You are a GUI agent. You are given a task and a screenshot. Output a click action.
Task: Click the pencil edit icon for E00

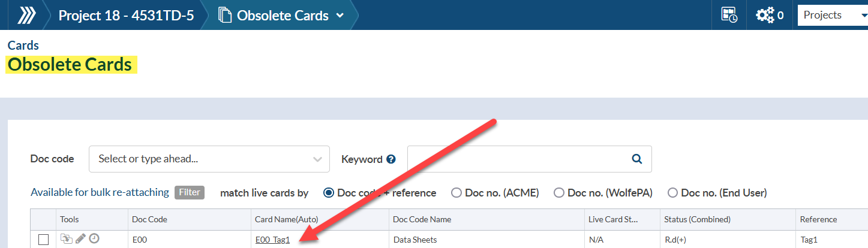(x=80, y=239)
